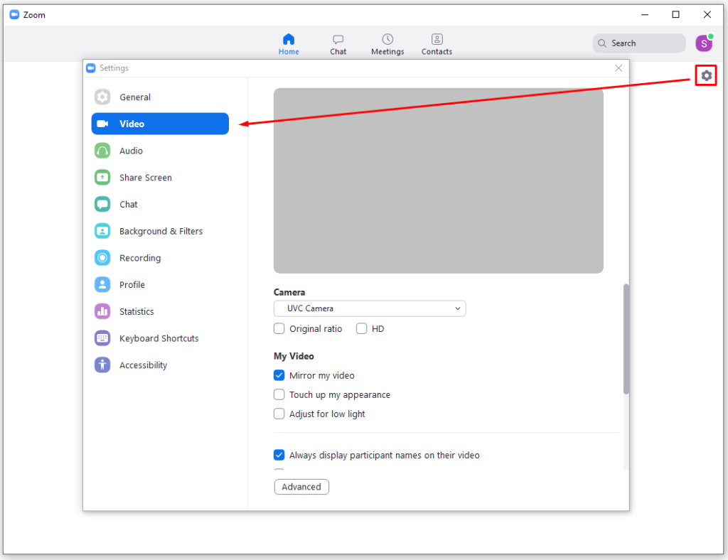Screen dimensions: 728x560
Task: Go to Recording settings
Action: point(139,258)
